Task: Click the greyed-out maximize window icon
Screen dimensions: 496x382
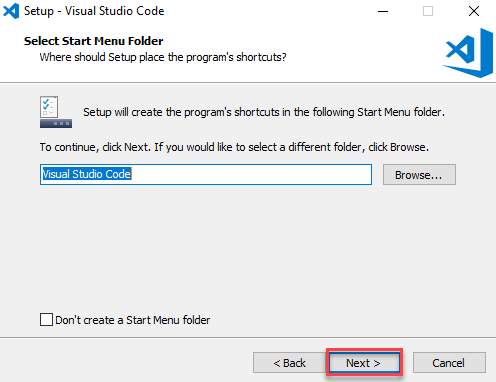Action: click(428, 11)
